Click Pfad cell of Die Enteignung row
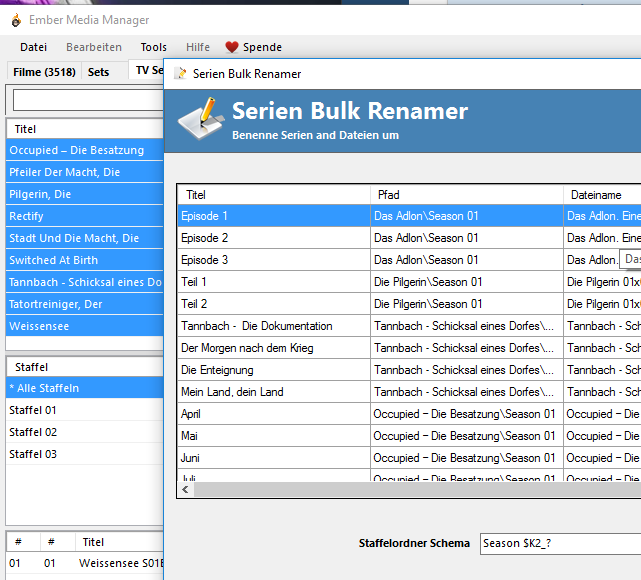Screen dimensions: 641x580 pyautogui.click(x=467, y=370)
